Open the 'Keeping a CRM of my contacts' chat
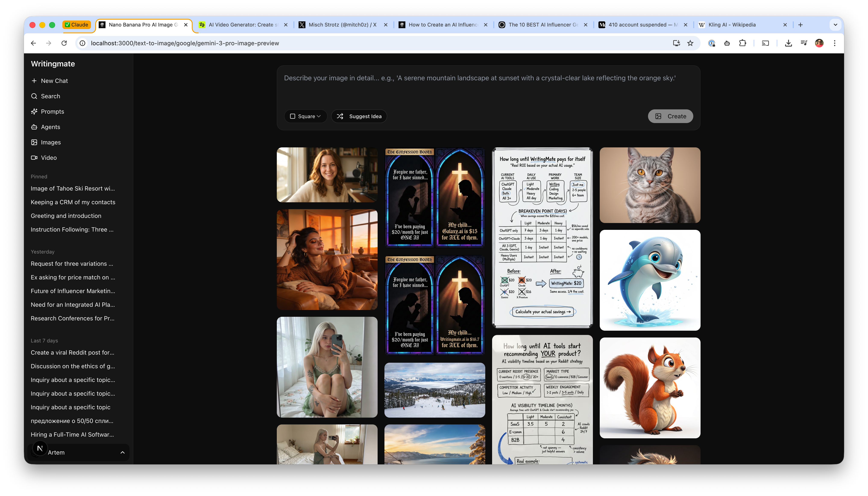This screenshot has width=868, height=496. (x=73, y=202)
